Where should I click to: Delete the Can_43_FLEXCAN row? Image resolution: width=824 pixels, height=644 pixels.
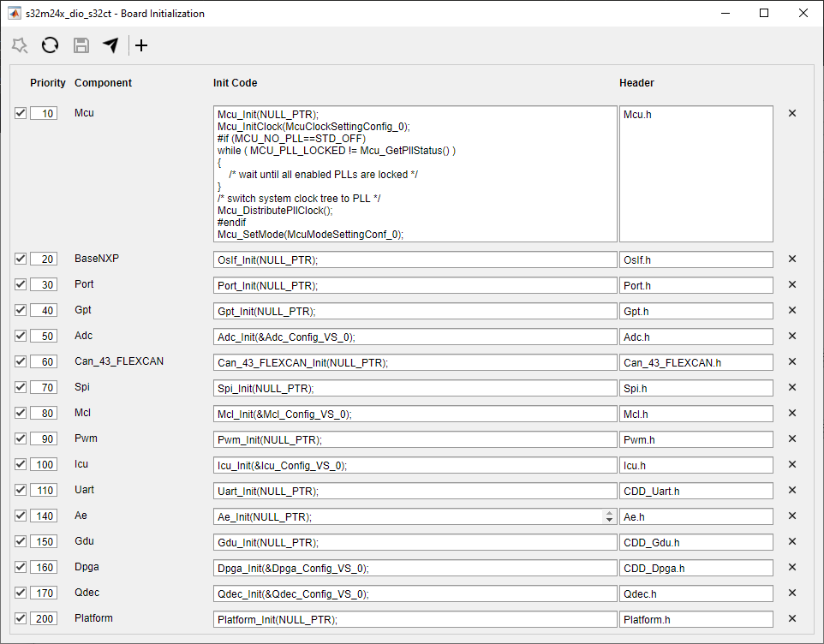coord(792,362)
